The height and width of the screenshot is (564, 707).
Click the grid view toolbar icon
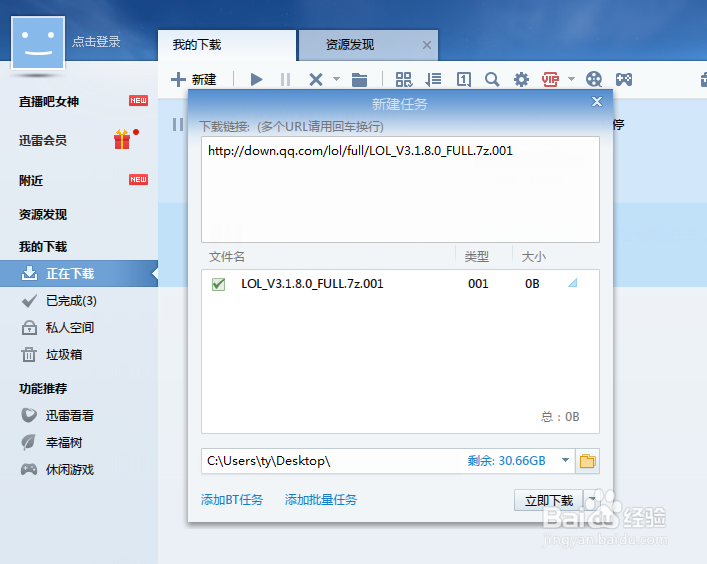pos(404,80)
